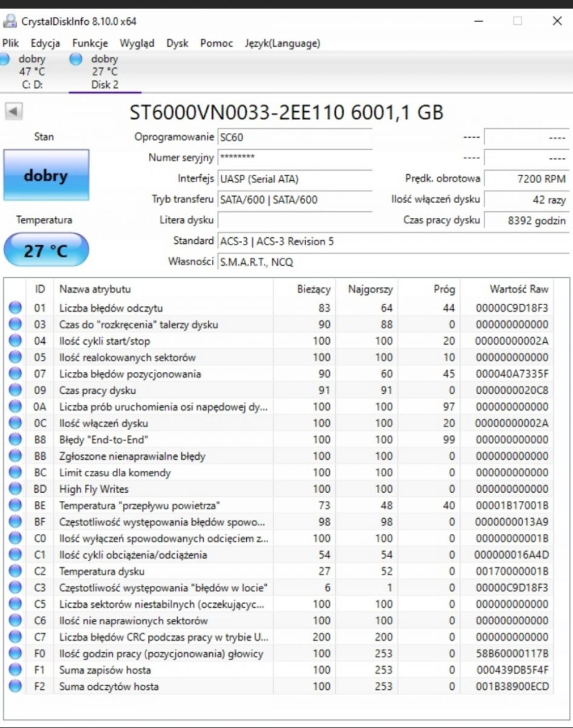This screenshot has height=728, width=573.
Task: Click the empty Litera dysku field
Action: [294, 220]
